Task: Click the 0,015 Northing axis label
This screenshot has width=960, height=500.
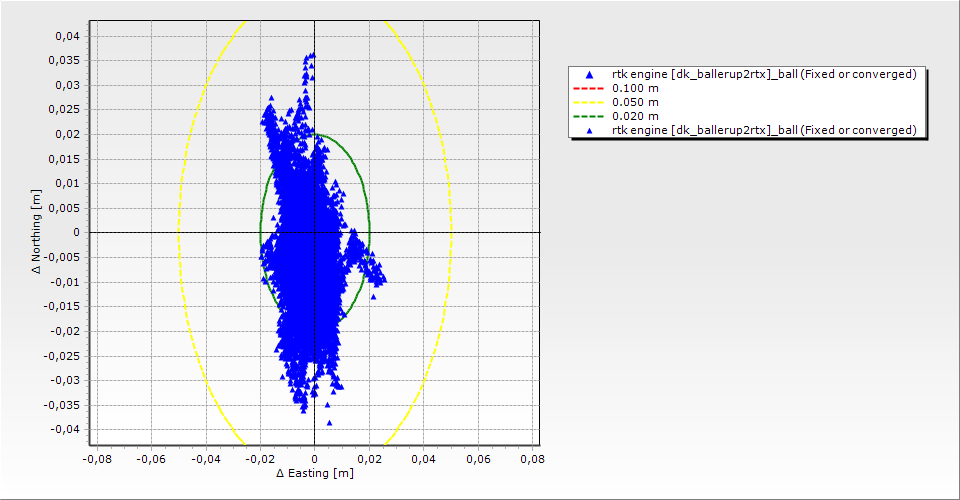Action: pos(64,159)
